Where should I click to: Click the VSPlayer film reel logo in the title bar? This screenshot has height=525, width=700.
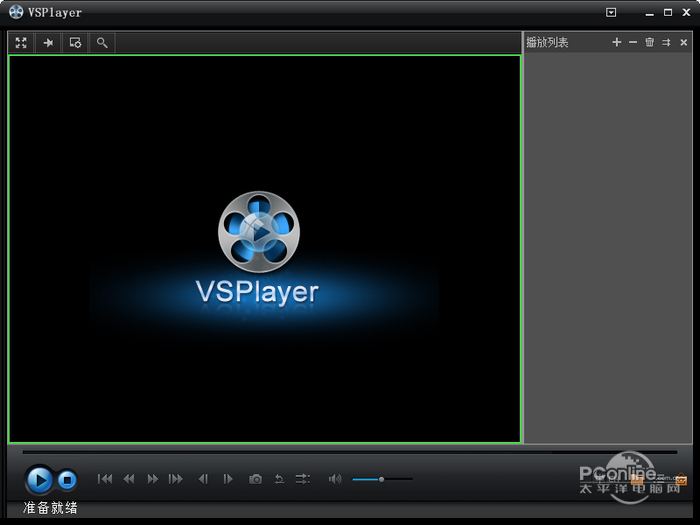(16, 12)
